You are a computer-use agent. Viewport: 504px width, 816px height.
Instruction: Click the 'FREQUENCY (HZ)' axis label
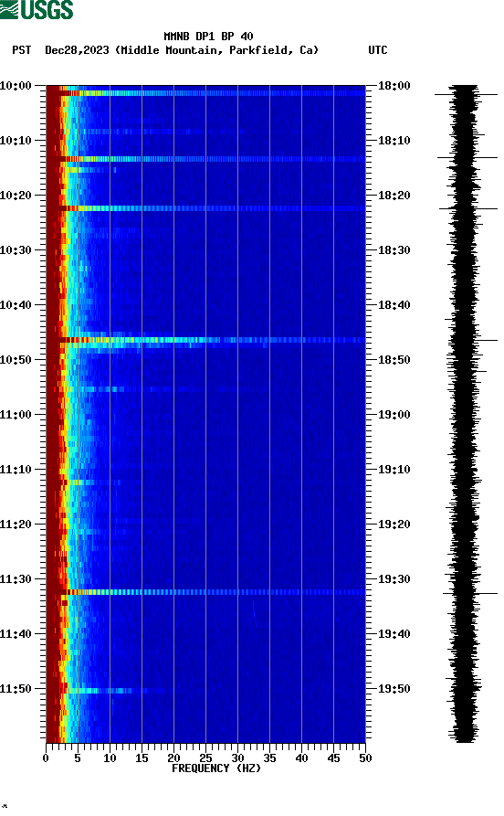[x=216, y=768]
